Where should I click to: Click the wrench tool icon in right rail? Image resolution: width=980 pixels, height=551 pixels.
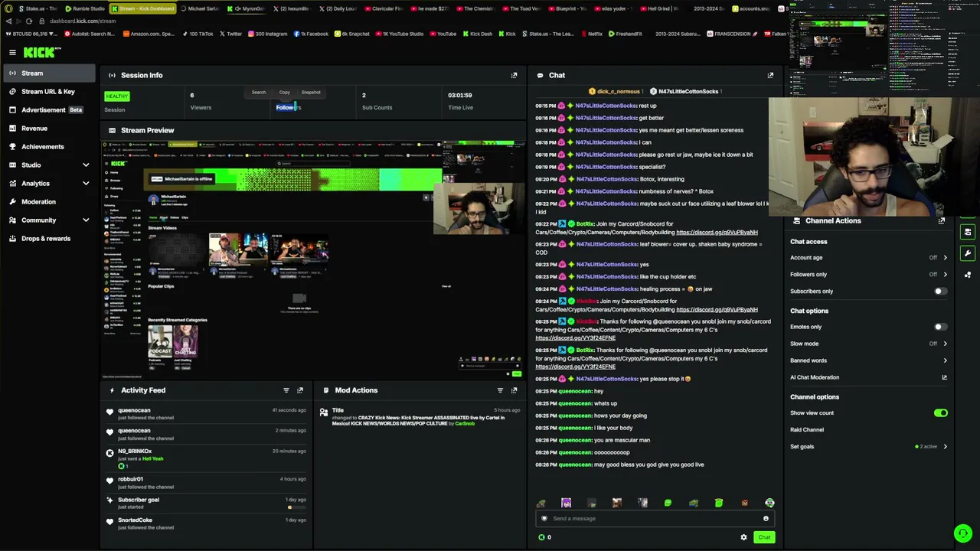(x=968, y=253)
